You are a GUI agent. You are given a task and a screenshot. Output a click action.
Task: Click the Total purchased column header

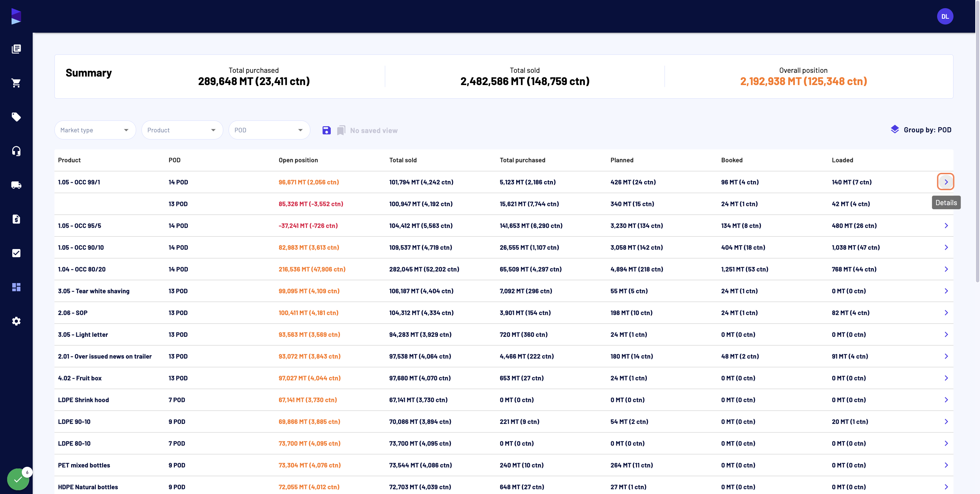tap(522, 160)
